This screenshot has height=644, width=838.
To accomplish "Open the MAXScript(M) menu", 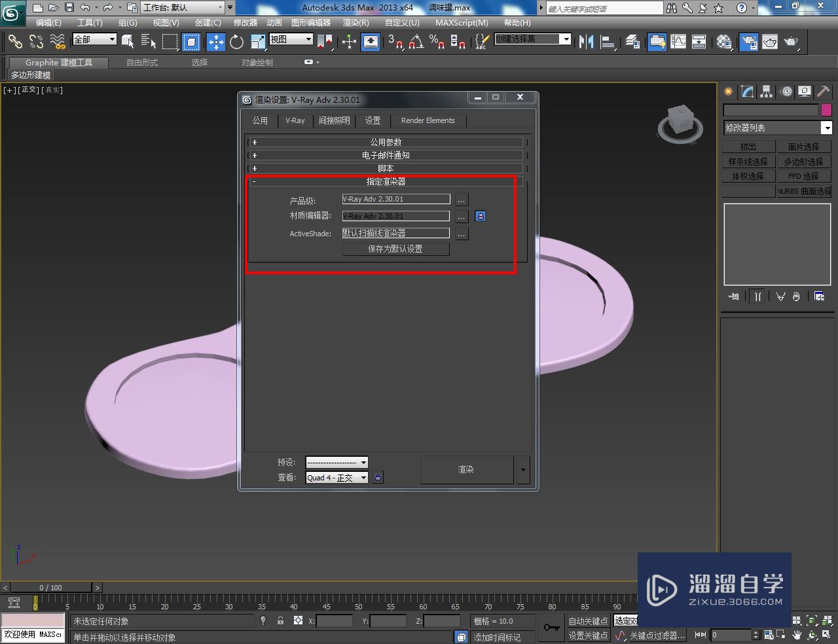I will (462, 22).
